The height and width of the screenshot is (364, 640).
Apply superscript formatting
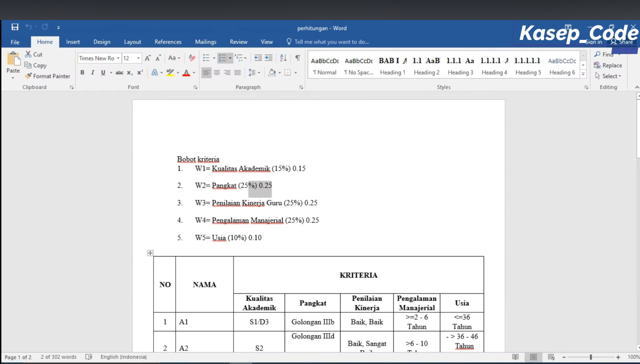point(140,72)
